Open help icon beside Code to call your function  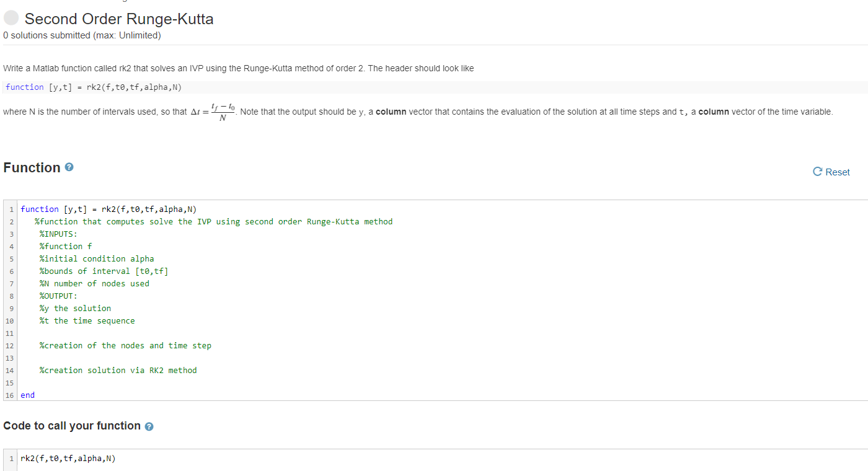click(x=149, y=426)
